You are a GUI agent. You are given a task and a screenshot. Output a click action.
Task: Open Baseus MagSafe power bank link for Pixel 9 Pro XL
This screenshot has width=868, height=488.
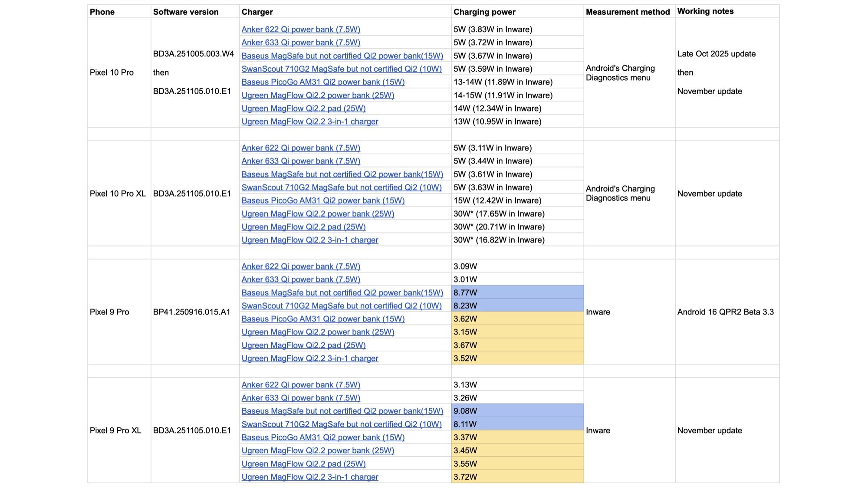pyautogui.click(x=342, y=411)
